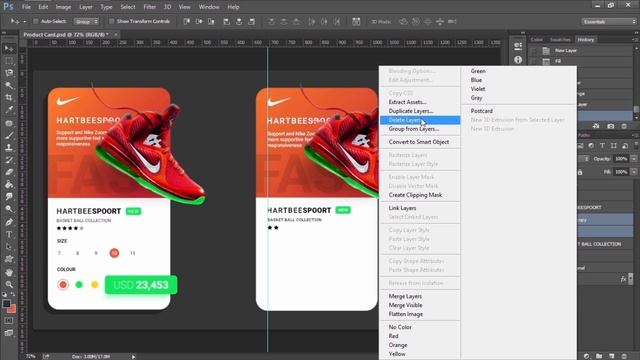Click lock all padlock in Layers panel
Screen dimensions: 640x360
(x=580, y=172)
